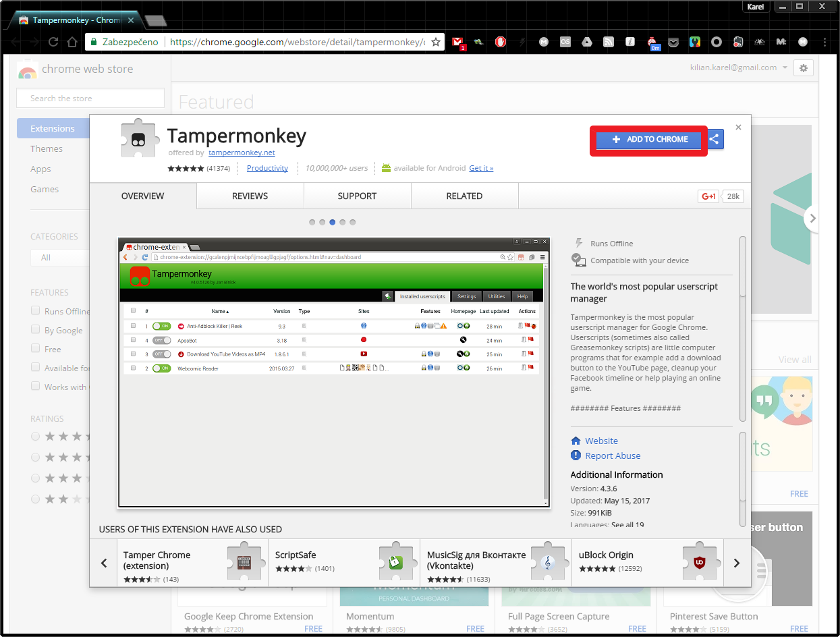Open the web store settings gear dropdown
Screen dimensions: 840x637
pos(804,67)
